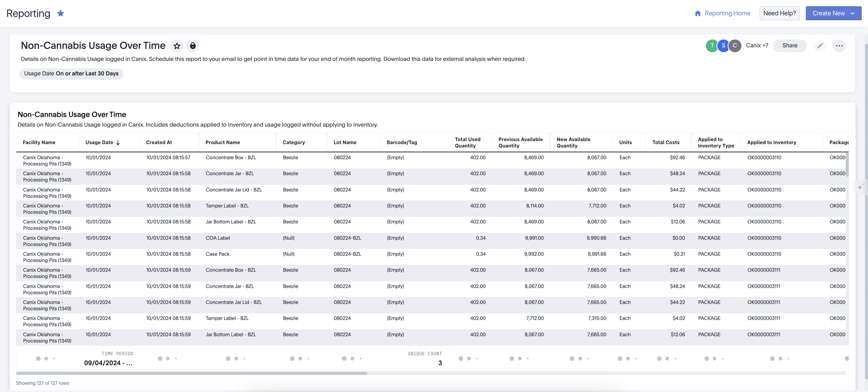Image resolution: width=868 pixels, height=392 pixels.
Task: Click the horizontal table scrollbar
Action: pyautogui.click(x=191, y=373)
